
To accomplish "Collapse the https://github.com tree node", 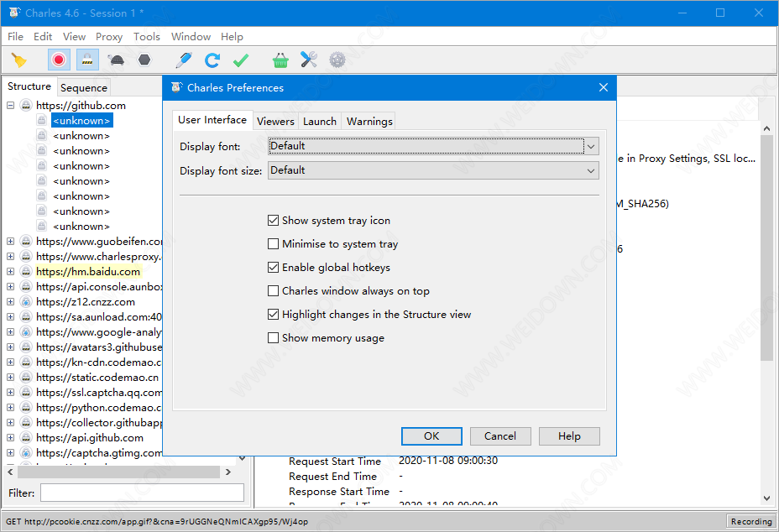I will pos(10,105).
